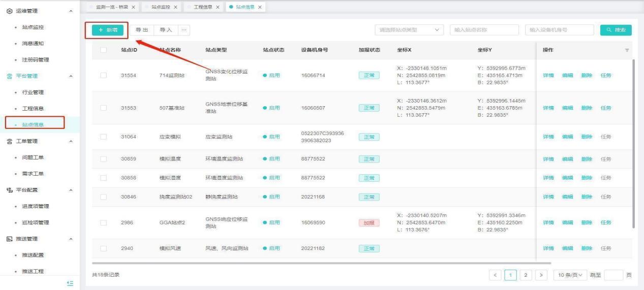Close the 站点监控 tab with its X

176,7
